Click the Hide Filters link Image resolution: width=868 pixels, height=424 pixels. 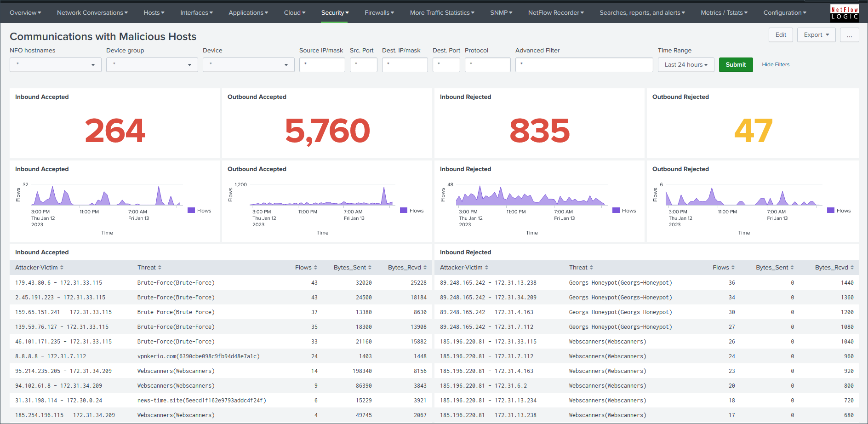[776, 65]
